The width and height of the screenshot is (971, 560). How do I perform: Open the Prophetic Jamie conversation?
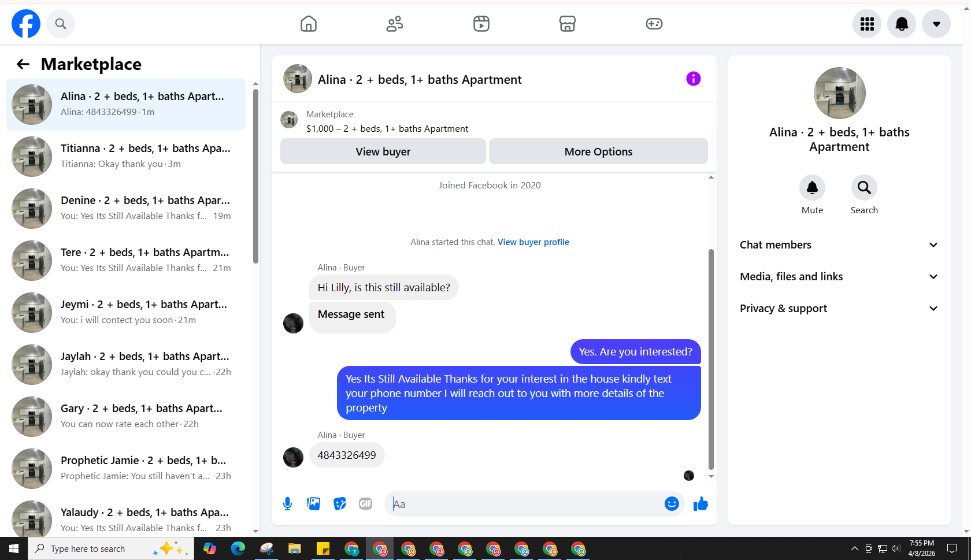[x=125, y=469]
